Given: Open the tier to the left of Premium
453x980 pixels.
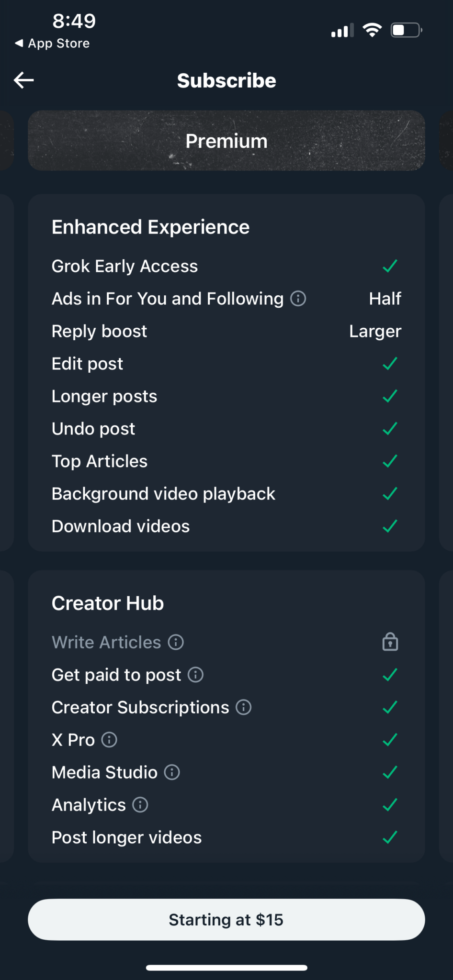Looking at the screenshot, I should [7, 141].
